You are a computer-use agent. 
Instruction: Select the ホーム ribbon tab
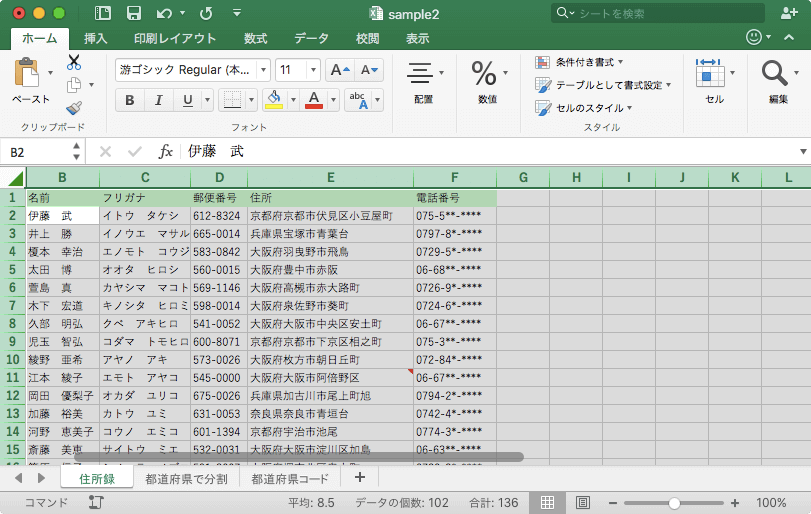[40, 38]
